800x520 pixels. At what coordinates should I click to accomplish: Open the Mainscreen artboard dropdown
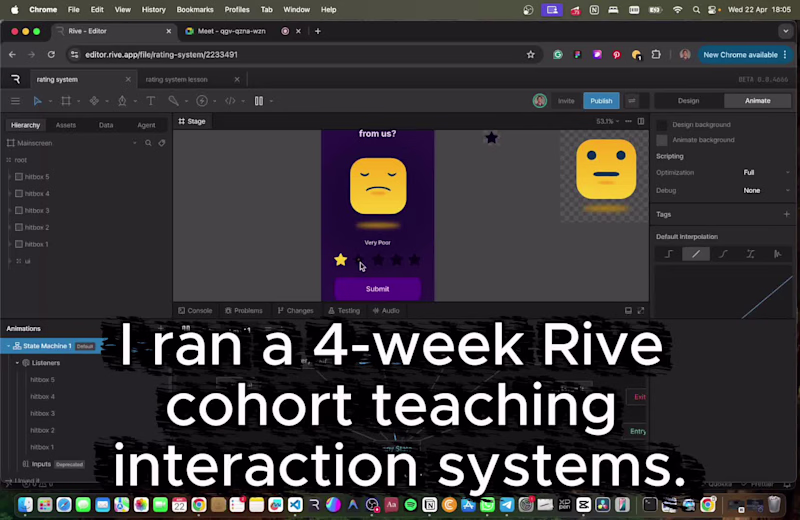pos(135,143)
